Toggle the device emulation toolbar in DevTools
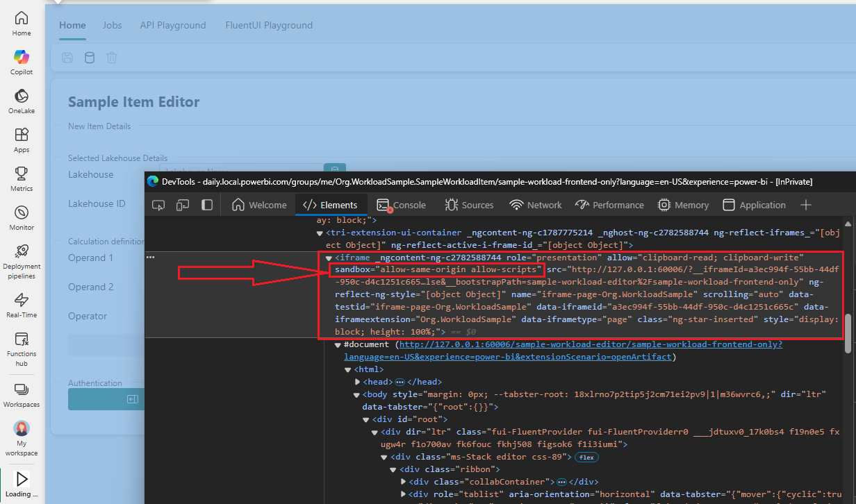This screenshot has width=856, height=504. click(x=181, y=205)
